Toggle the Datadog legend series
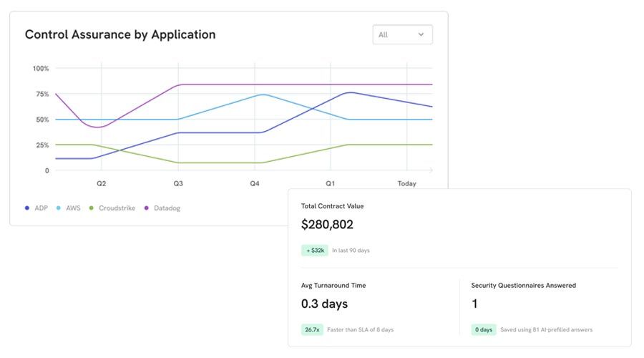 (x=163, y=208)
